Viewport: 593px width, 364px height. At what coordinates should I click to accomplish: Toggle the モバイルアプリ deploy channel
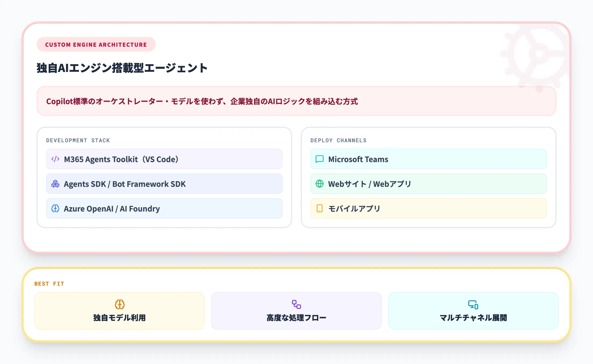tap(428, 208)
